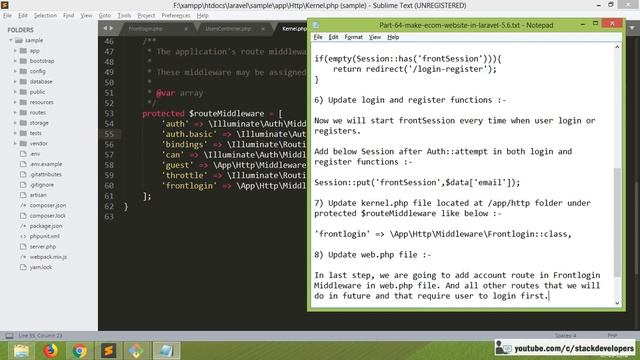The height and width of the screenshot is (360, 640).
Task: Open Notepad Help menu
Action: pos(393,37)
